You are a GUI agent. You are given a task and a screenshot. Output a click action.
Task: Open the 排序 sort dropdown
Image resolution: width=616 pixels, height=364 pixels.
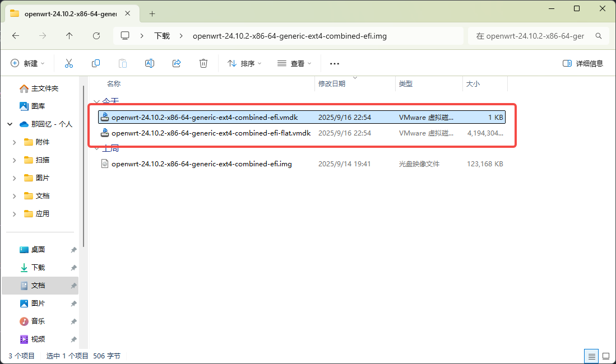coord(244,63)
